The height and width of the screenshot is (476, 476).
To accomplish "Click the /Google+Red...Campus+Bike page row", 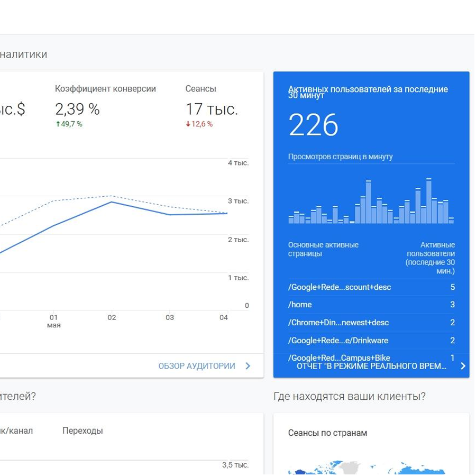I will [371, 358].
